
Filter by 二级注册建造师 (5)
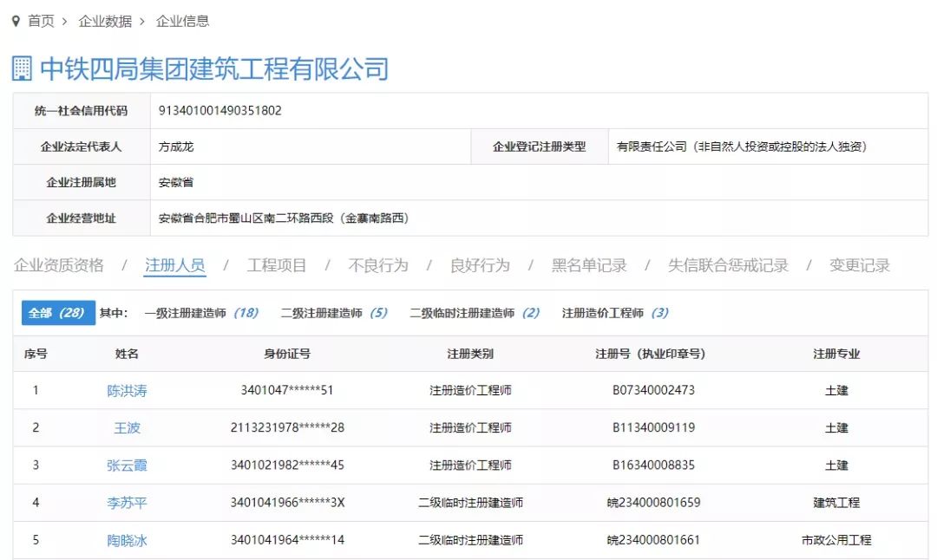point(334,313)
